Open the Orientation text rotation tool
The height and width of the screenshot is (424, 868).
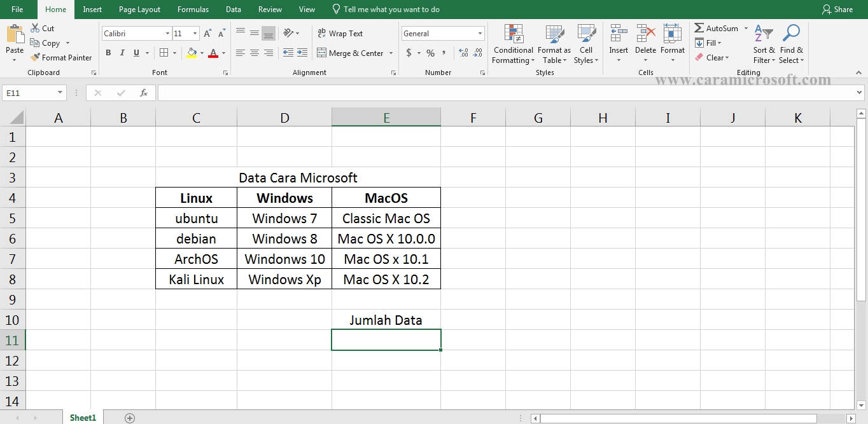tap(289, 32)
